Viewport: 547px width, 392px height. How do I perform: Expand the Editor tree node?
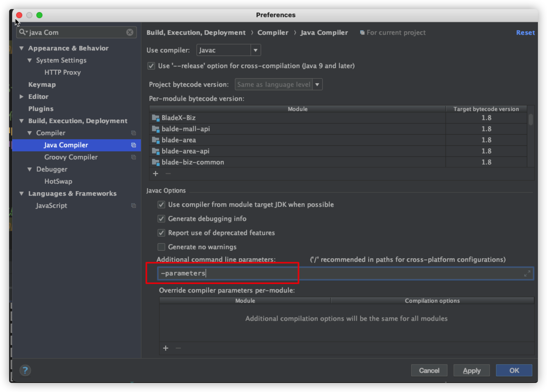click(22, 97)
